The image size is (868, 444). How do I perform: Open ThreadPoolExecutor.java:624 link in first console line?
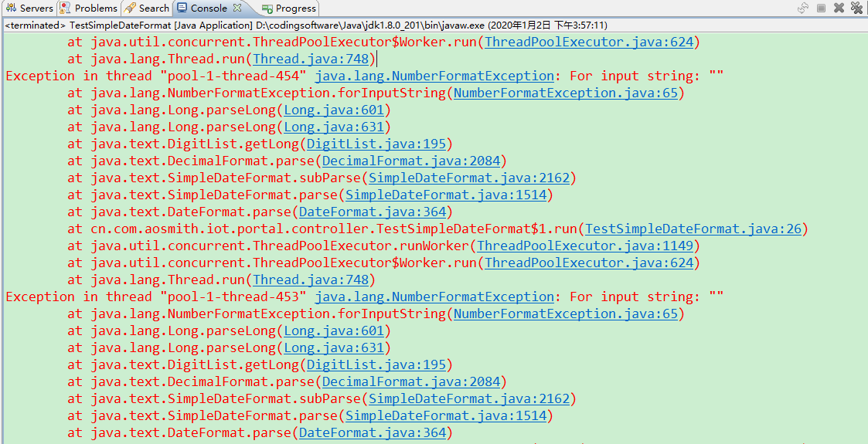click(589, 42)
